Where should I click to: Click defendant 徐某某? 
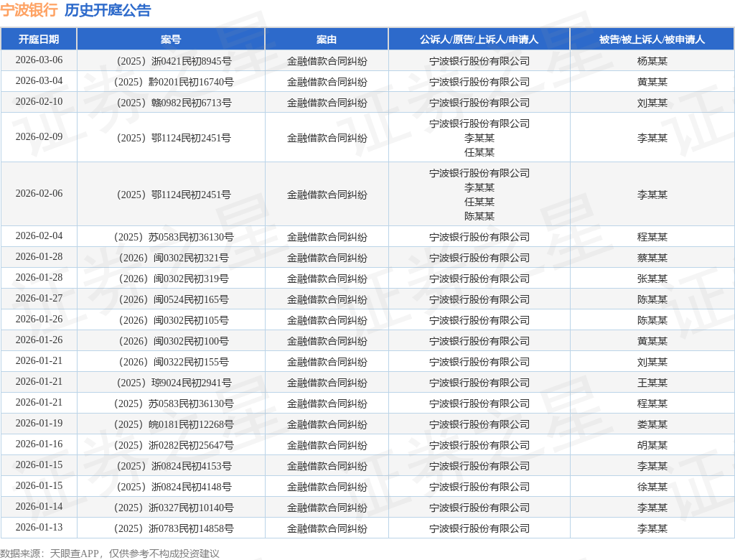tap(652, 487)
